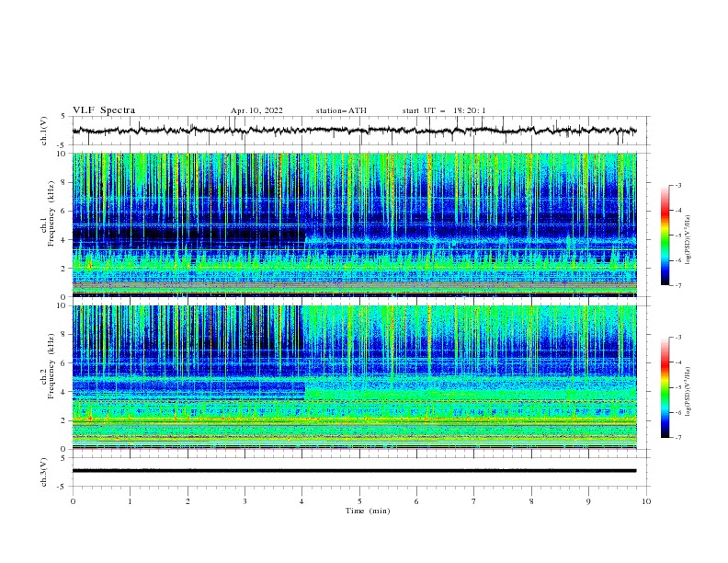Click the "5" tick on ch.1 voltage axis
This screenshot has width=728, height=563.
(x=64, y=117)
